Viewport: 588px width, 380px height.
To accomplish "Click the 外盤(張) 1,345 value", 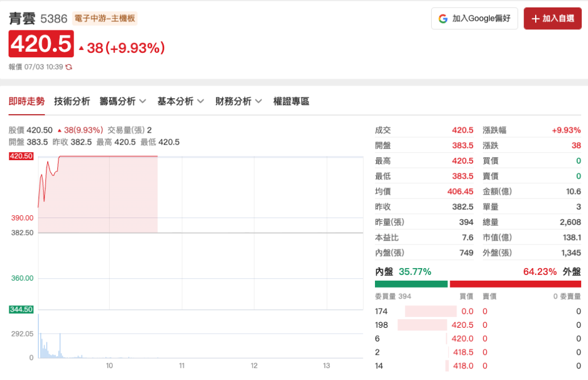I will (571, 253).
